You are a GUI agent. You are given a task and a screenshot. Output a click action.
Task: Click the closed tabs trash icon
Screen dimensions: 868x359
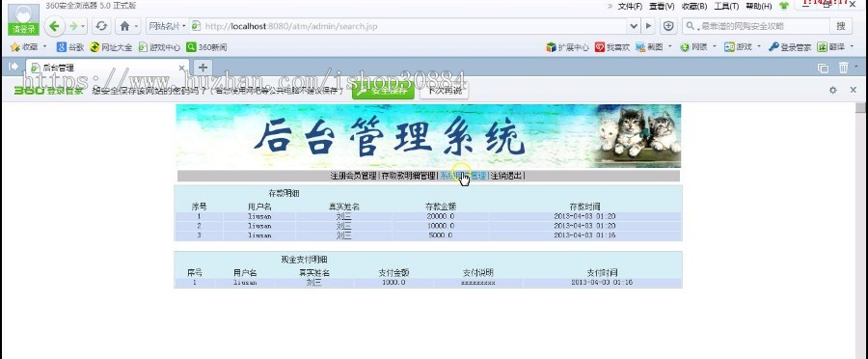tap(843, 68)
